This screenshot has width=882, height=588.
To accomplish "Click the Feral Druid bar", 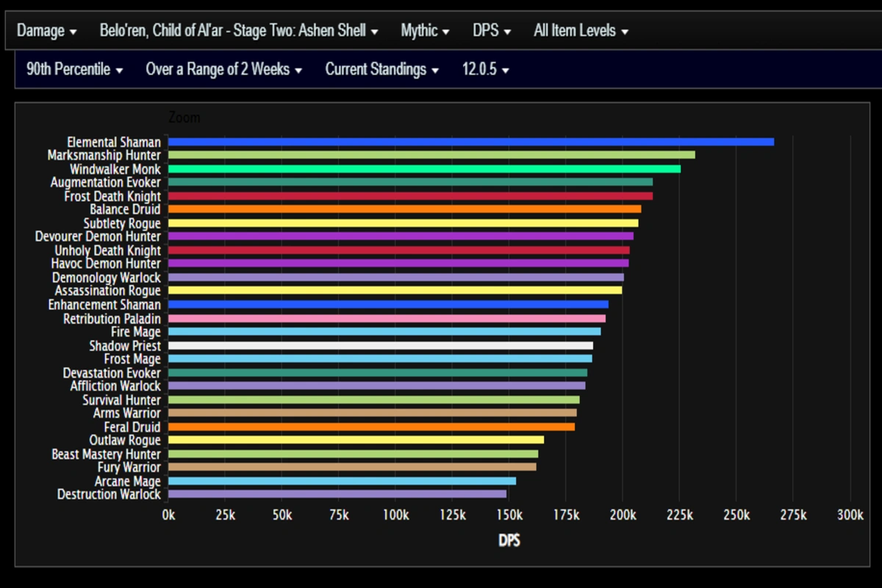I will coord(371,426).
